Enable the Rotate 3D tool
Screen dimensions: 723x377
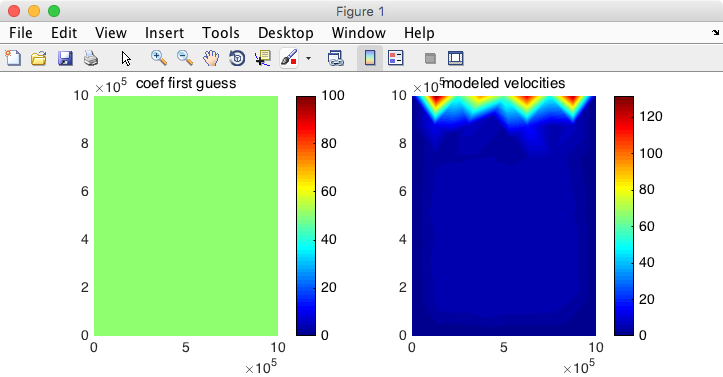click(x=237, y=58)
